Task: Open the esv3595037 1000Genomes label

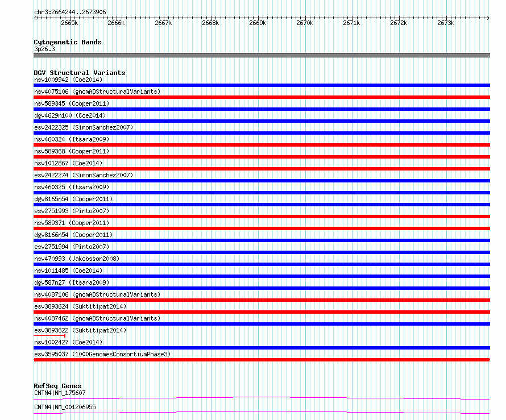Action: click(102, 354)
